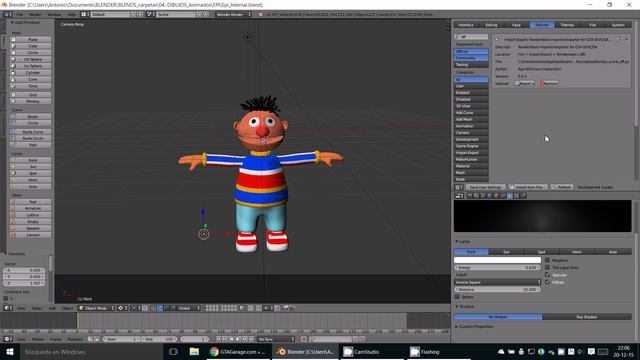Switch to the Themes preferences tab

[567, 25]
